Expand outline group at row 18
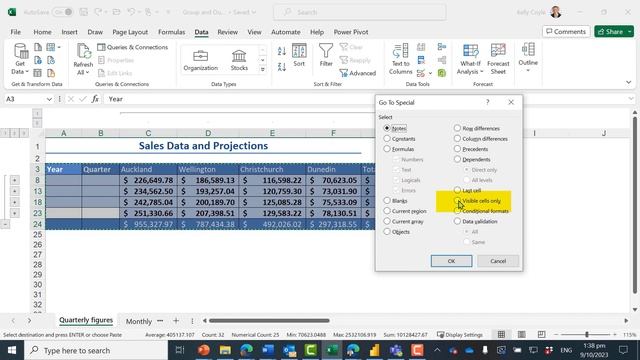 14,202
